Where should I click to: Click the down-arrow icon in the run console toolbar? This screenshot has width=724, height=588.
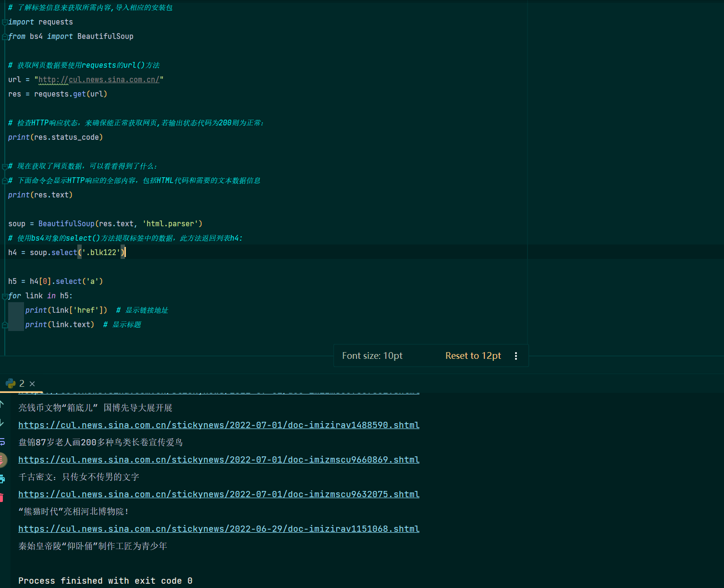pyautogui.click(x=2, y=423)
